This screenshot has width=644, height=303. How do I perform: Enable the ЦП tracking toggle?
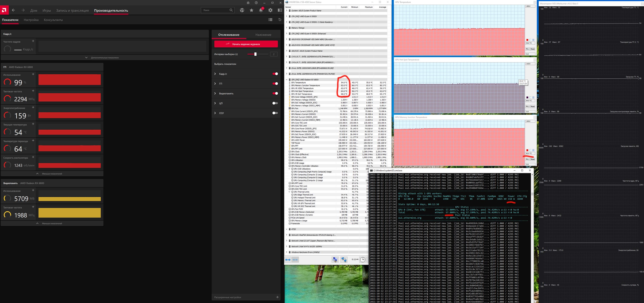[x=275, y=103]
